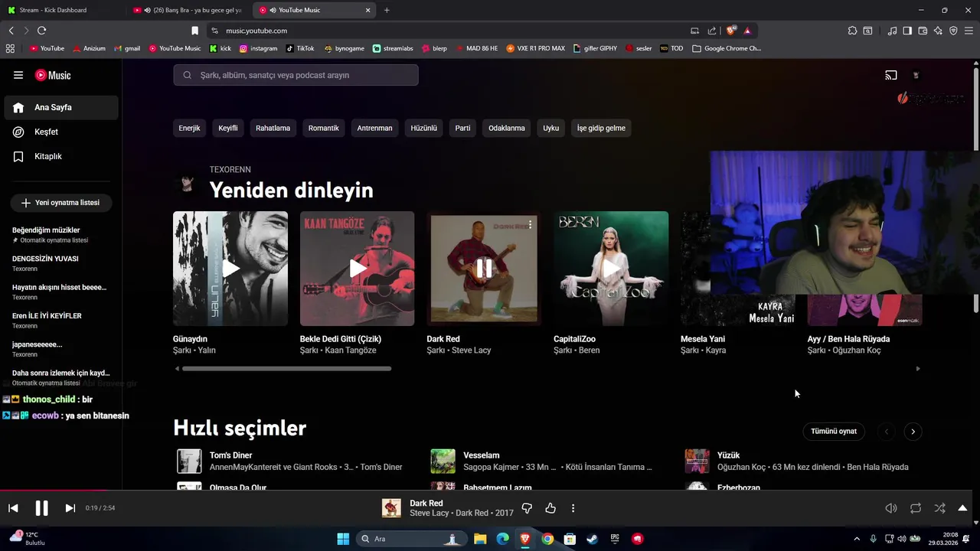The width and height of the screenshot is (980, 551).
Task: Select the Romantik mood chip
Action: point(323,128)
